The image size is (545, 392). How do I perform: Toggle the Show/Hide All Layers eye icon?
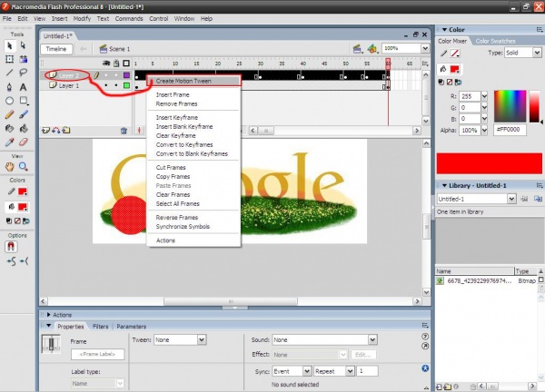(107, 64)
